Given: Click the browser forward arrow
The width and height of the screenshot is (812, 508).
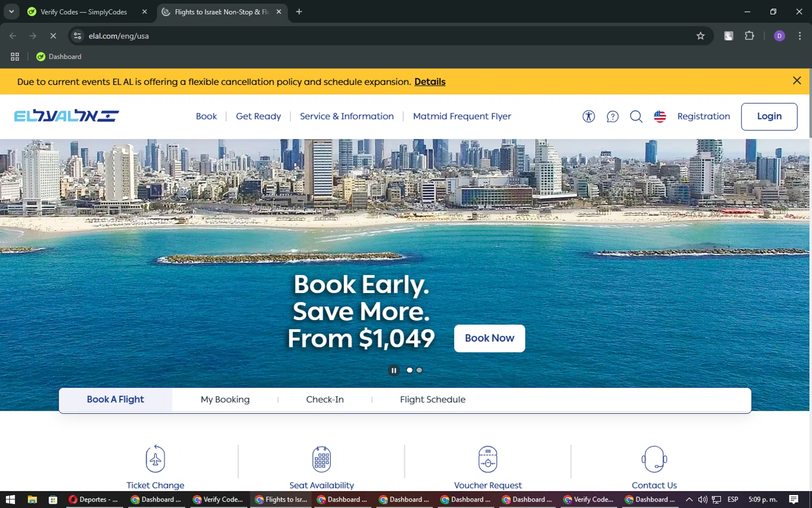Looking at the screenshot, I should click(33, 36).
